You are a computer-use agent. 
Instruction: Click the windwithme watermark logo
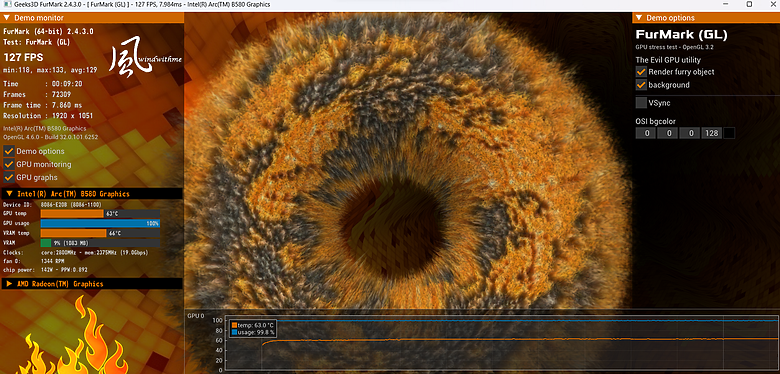145,61
